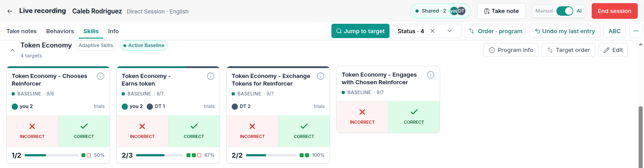Image resolution: width=644 pixels, height=168 pixels.
Task: Switch to the Take notes tab
Action: [21, 31]
